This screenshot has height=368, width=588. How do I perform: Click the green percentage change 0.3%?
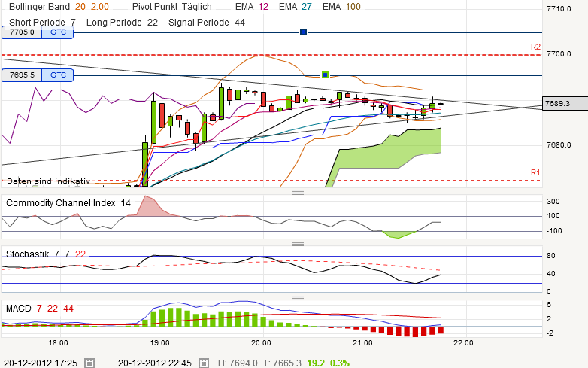(339, 363)
